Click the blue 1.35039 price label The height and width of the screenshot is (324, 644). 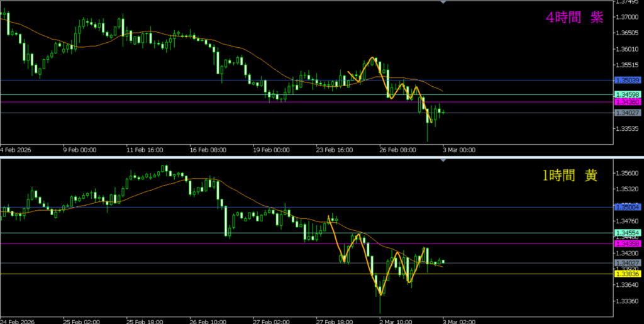point(627,81)
